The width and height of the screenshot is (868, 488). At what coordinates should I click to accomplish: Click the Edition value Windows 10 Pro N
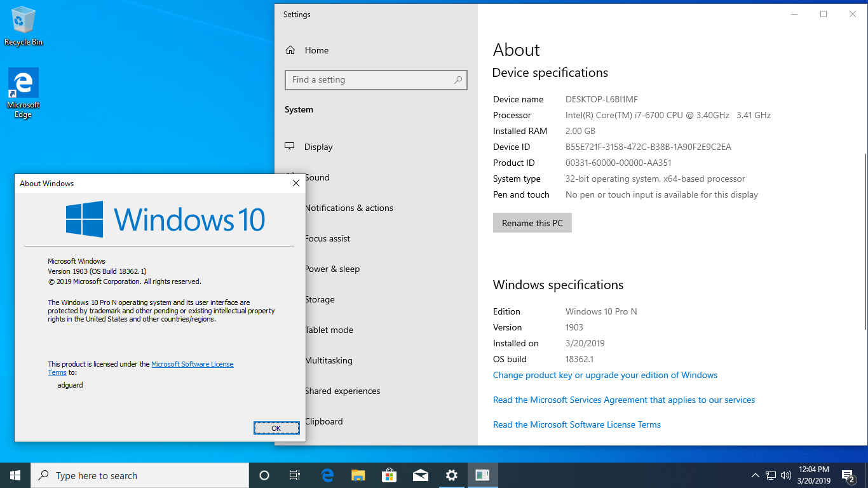(x=601, y=311)
